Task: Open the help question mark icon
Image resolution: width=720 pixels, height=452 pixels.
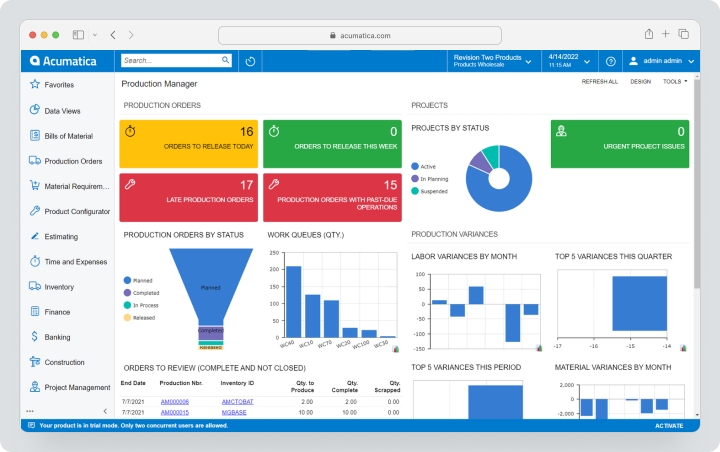Action: pos(610,61)
